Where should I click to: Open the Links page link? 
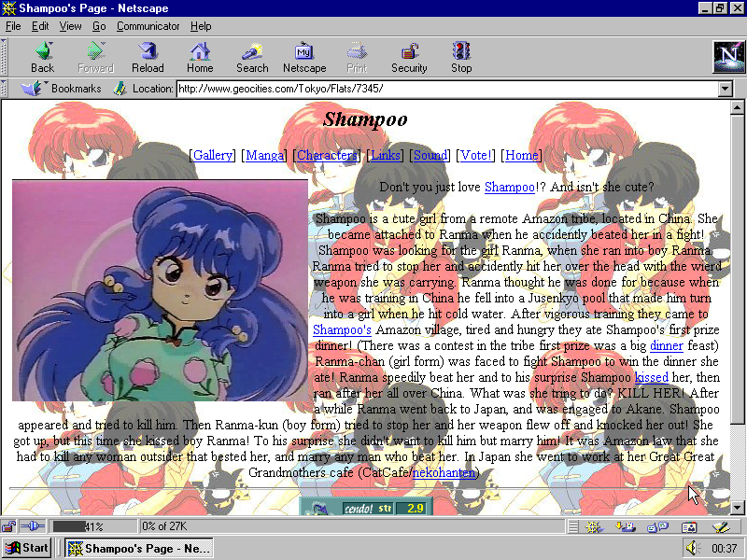(386, 155)
